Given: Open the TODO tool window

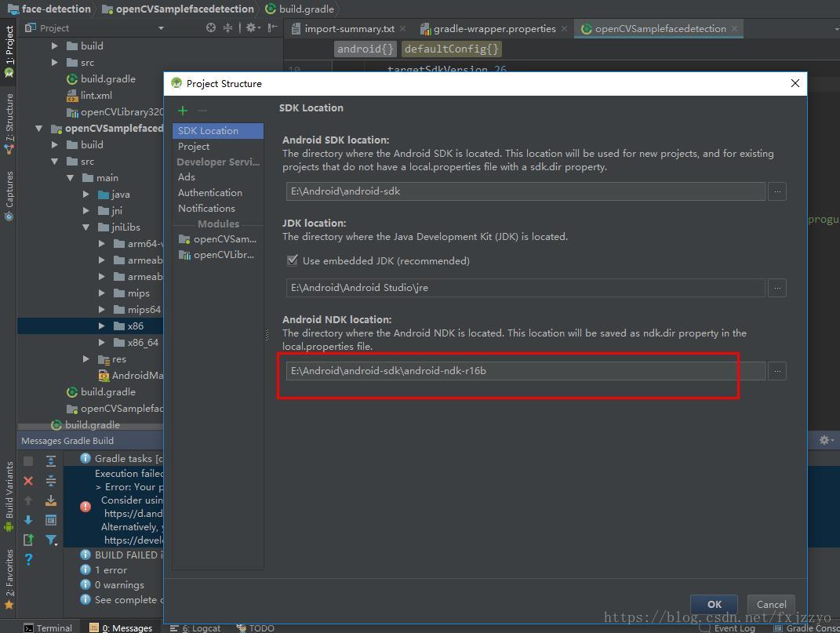Looking at the screenshot, I should [256, 628].
